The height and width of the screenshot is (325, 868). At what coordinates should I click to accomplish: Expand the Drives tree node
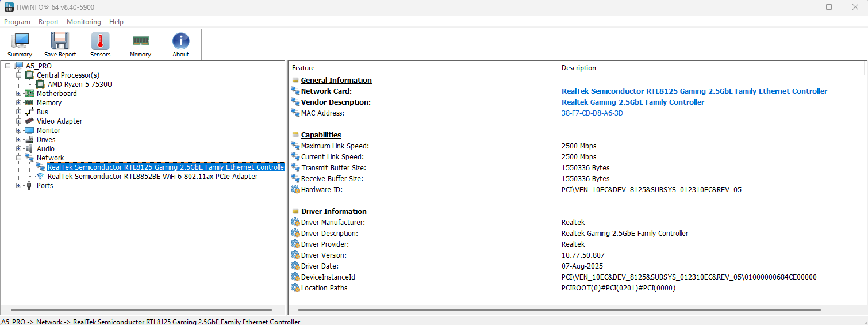pos(19,140)
